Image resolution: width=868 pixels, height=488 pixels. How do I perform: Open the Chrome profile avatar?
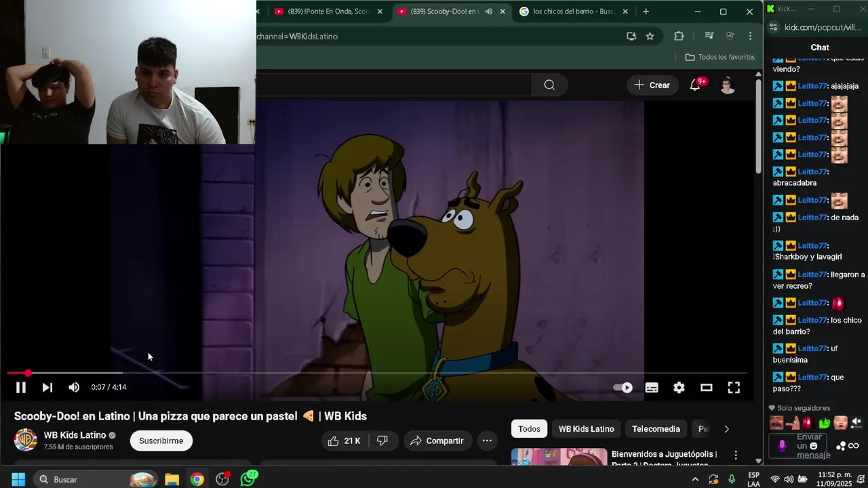coord(730,37)
